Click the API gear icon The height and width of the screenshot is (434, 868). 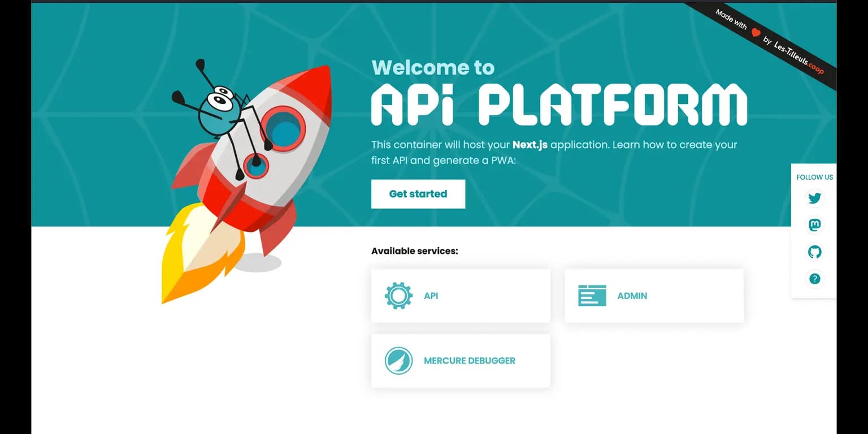coord(398,296)
